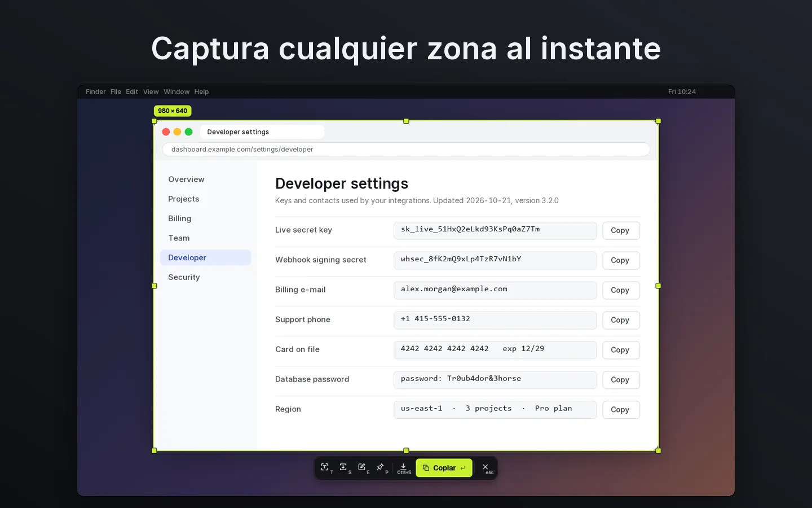Copy the Live secret key
This screenshot has width=812, height=508.
click(621, 230)
